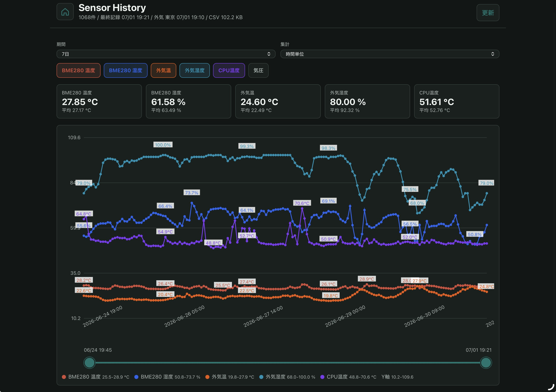556x392 pixels.
Task: Click the purple CPU温度 legend dot
Action: pyautogui.click(x=322, y=377)
